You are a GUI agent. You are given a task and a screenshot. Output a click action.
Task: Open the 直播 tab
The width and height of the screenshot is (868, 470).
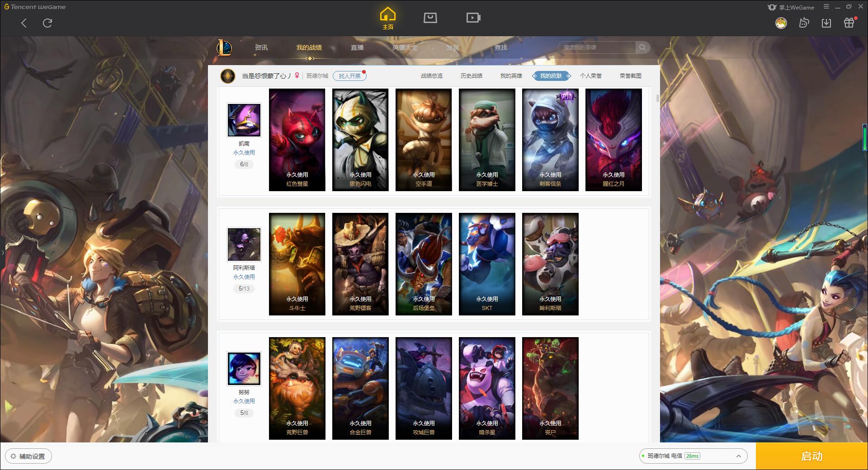(357, 47)
